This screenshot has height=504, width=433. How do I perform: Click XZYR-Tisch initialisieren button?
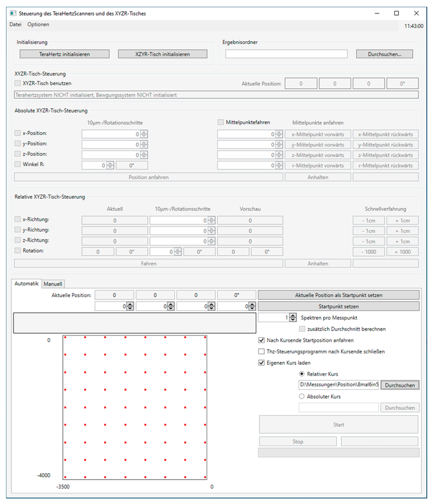click(x=163, y=54)
